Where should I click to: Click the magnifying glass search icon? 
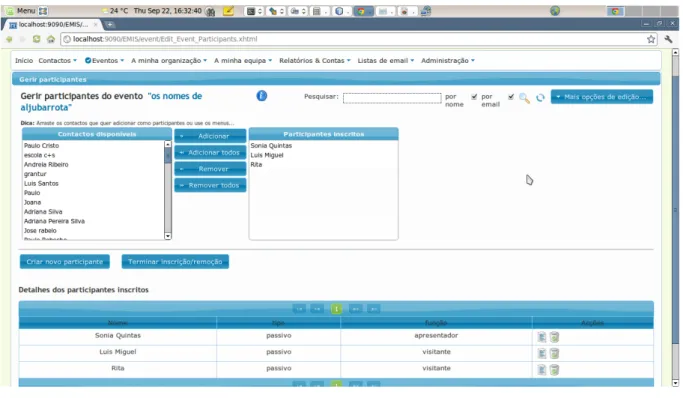(524, 98)
